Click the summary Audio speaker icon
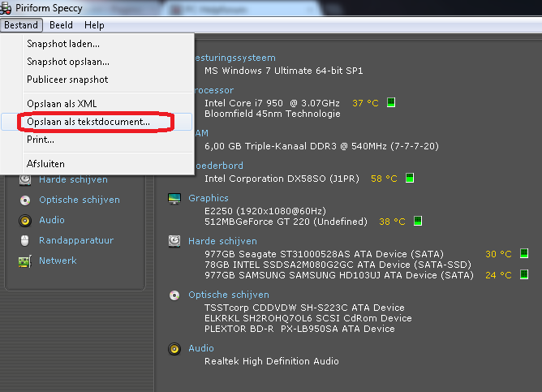The image size is (542, 392). point(174,349)
